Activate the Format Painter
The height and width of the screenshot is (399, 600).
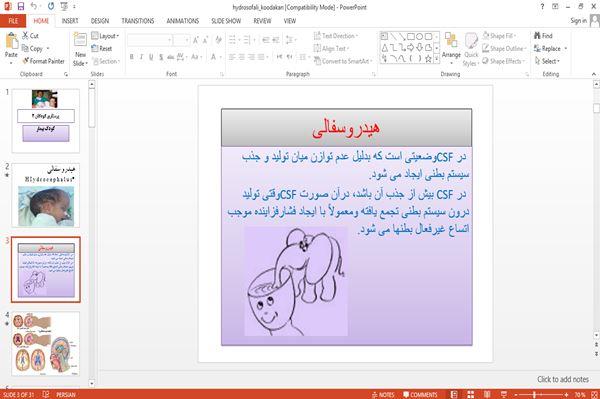coord(44,61)
